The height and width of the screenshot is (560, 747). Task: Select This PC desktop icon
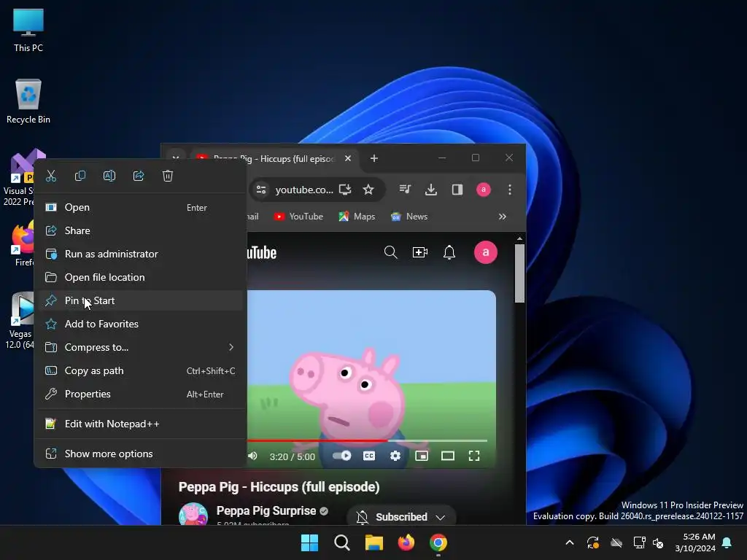click(28, 30)
